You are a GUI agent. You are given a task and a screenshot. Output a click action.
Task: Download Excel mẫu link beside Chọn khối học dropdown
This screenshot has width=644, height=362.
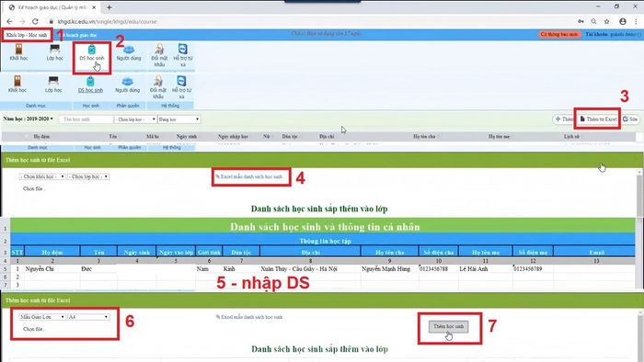click(x=249, y=176)
